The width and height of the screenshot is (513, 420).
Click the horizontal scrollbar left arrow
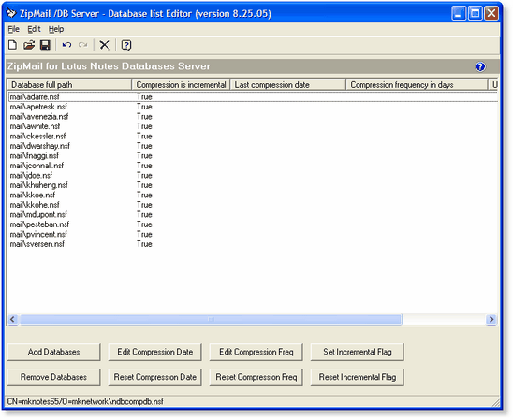13,319
